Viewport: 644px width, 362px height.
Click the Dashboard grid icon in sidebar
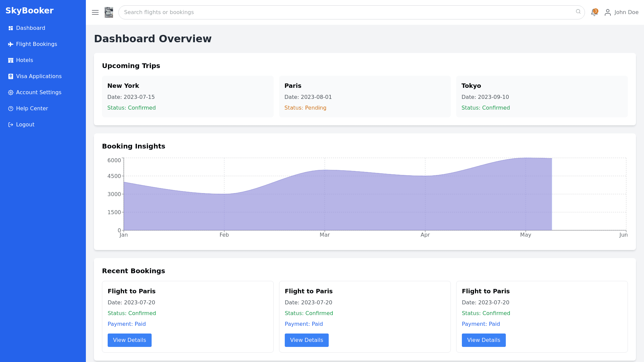[11, 28]
